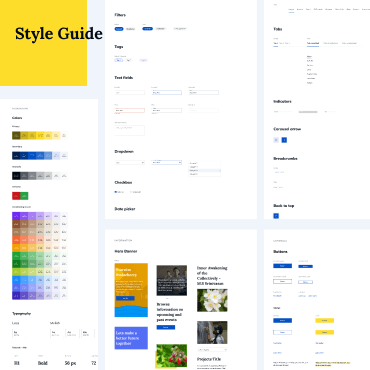Select the red semantic color swatch
The image size is (370, 370).
pyautogui.click(x=16, y=196)
